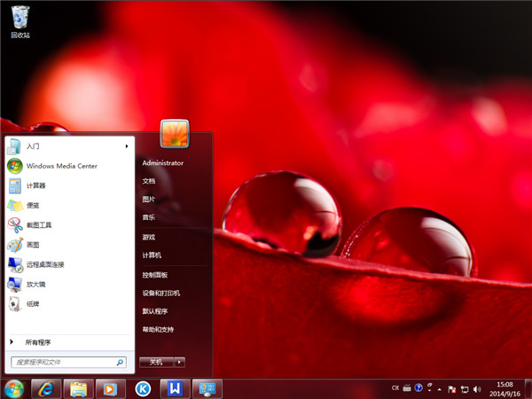Expand the Getting Started (入门) submenu arrow
The width and height of the screenshot is (532, 399).
[x=126, y=145]
